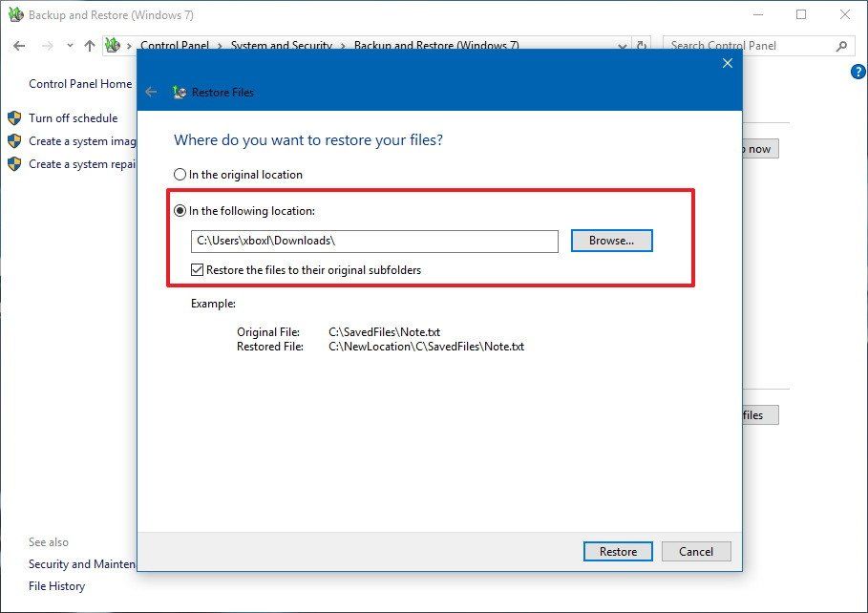Open the File History link
This screenshot has width=868, height=613.
56,585
